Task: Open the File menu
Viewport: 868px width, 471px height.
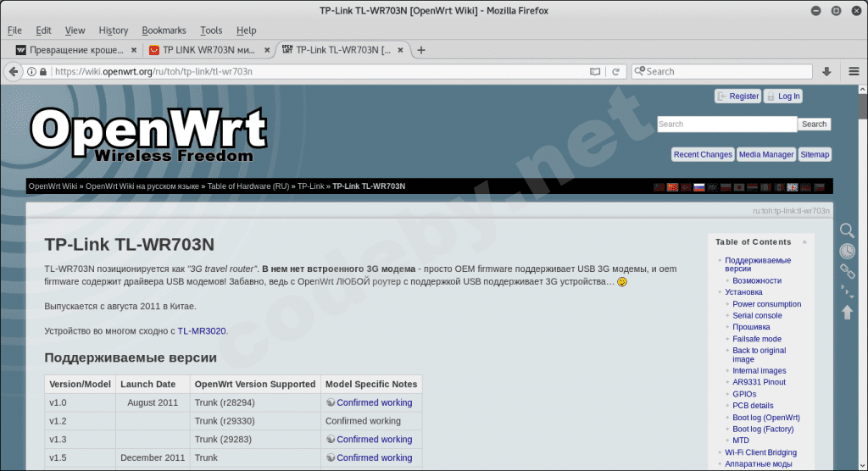Action: point(14,30)
